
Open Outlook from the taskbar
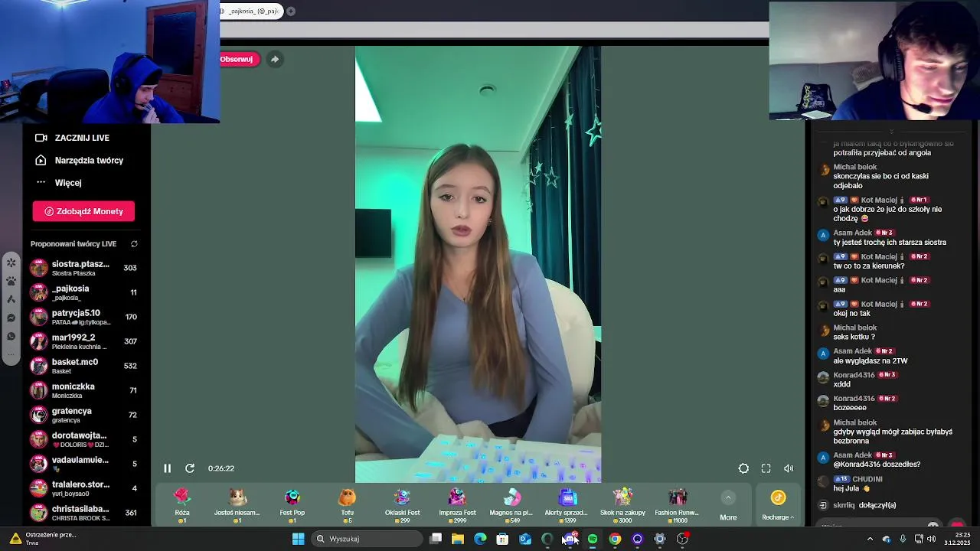coord(525,539)
